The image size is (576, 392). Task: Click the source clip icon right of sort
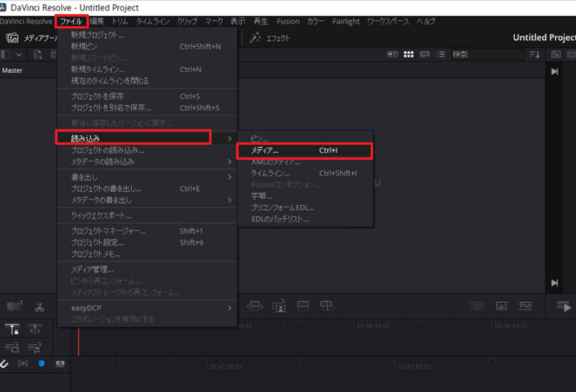(556, 55)
